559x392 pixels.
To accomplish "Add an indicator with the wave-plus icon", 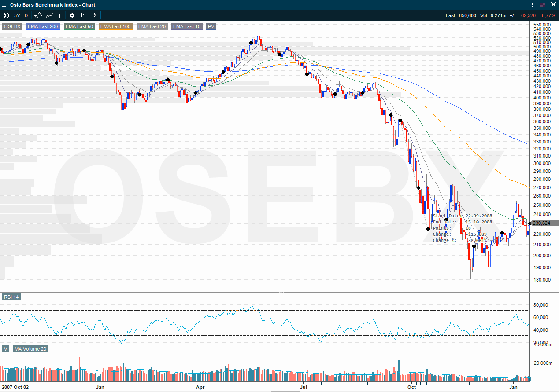I will pos(38,15).
